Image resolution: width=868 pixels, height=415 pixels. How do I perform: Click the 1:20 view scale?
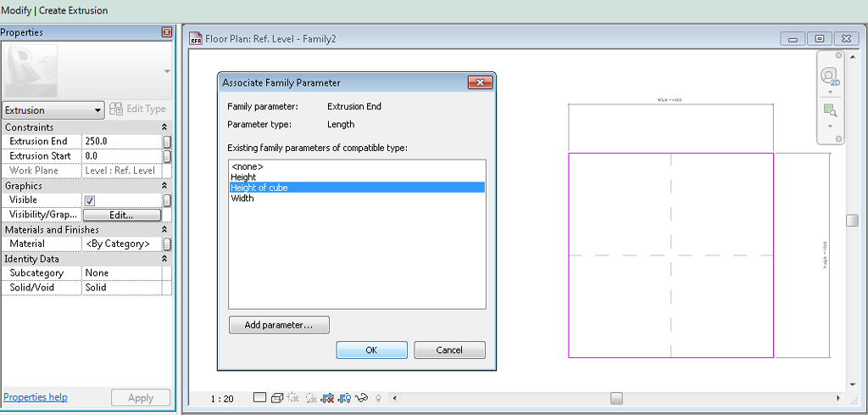point(221,398)
